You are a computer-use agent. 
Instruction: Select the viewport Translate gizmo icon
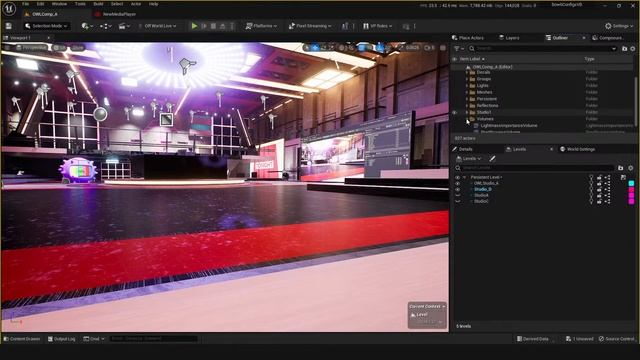pyautogui.click(x=315, y=48)
